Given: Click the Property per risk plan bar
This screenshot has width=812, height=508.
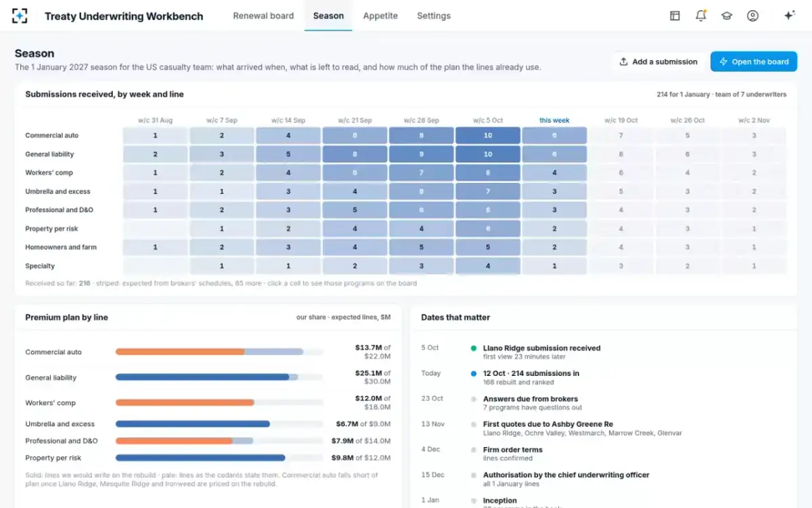Looking at the screenshot, I should [x=219, y=458].
